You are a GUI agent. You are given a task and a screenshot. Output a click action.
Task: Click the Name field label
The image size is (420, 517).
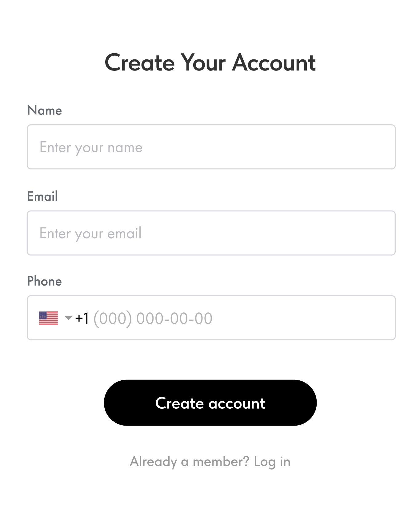pos(45,110)
